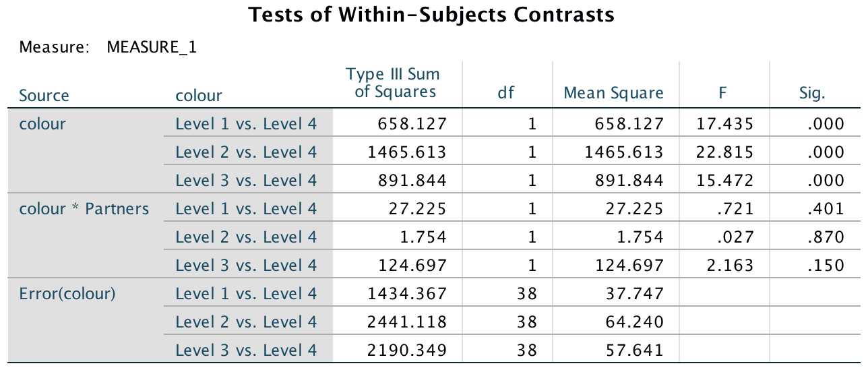The width and height of the screenshot is (868, 372).
Task: Select the "colour * Partners" source row label
Action: click(x=84, y=209)
